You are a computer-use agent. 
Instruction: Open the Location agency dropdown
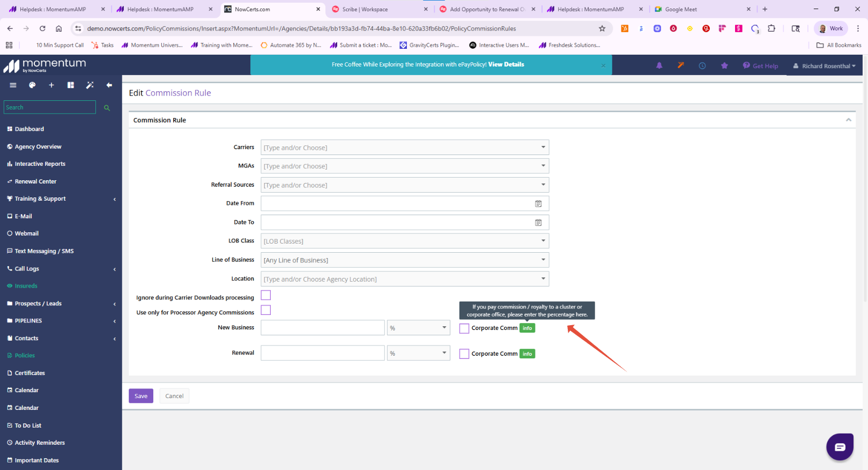[x=405, y=279]
